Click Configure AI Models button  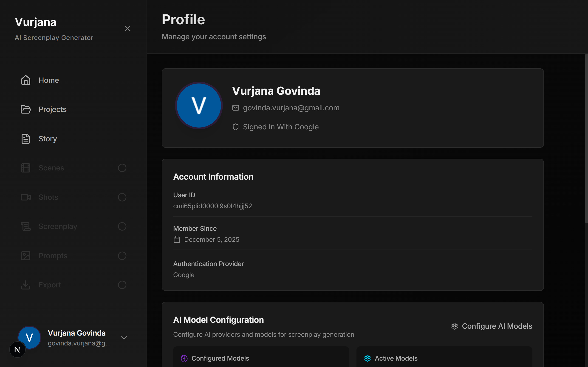pos(492,326)
